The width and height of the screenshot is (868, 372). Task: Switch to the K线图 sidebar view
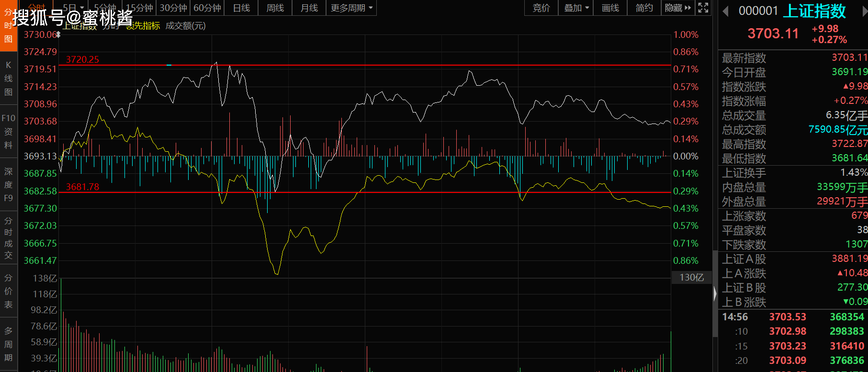click(x=8, y=79)
